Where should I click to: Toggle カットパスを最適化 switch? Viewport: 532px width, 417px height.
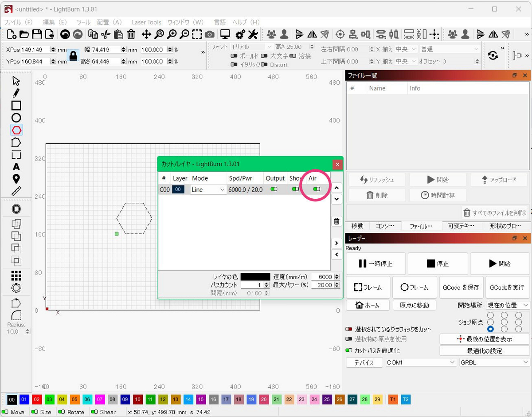[x=349, y=350]
